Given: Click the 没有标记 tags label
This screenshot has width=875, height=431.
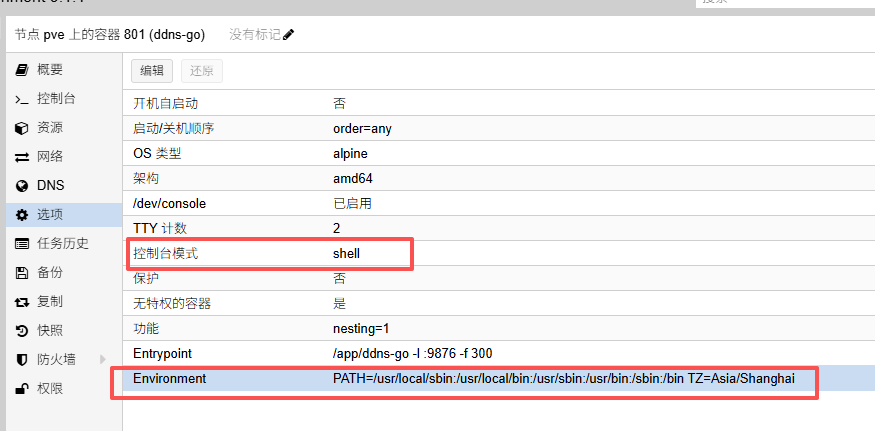Looking at the screenshot, I should (254, 35).
